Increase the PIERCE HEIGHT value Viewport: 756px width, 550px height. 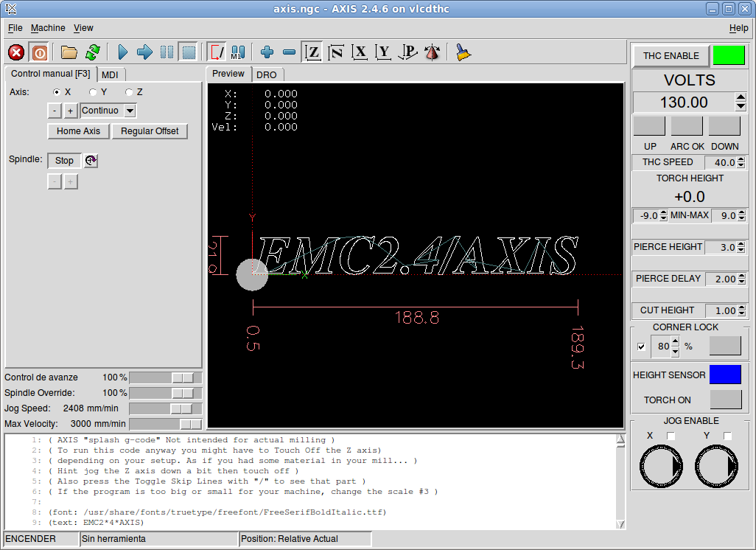741,245
